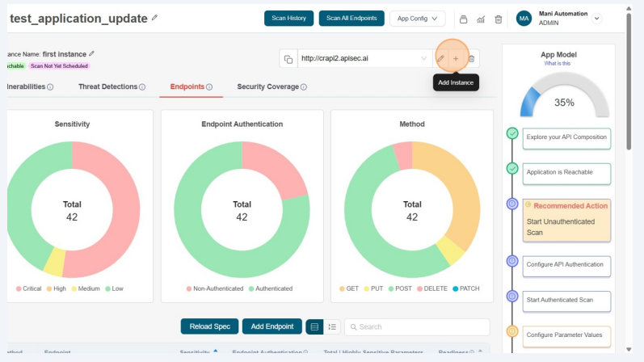Open the analytics chart icon in header

point(481,19)
